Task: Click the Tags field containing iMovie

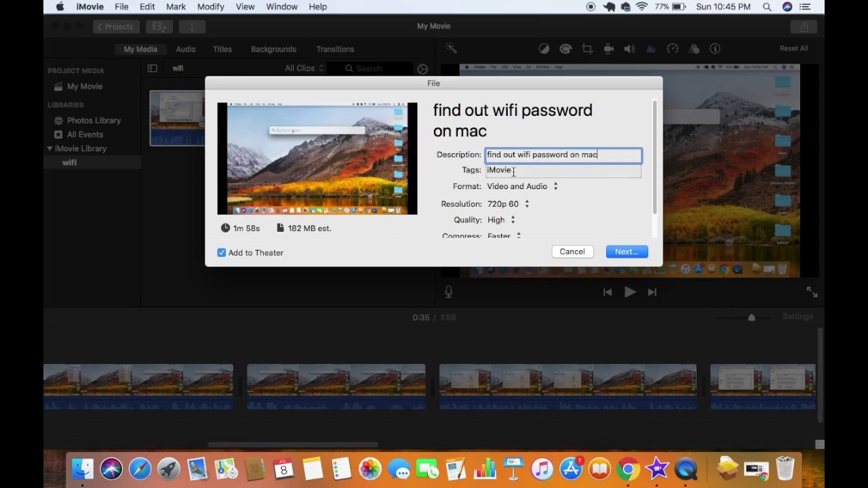Action: coord(563,170)
